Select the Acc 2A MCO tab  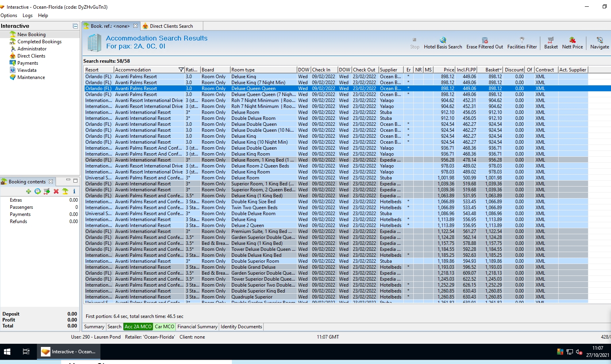click(x=138, y=327)
